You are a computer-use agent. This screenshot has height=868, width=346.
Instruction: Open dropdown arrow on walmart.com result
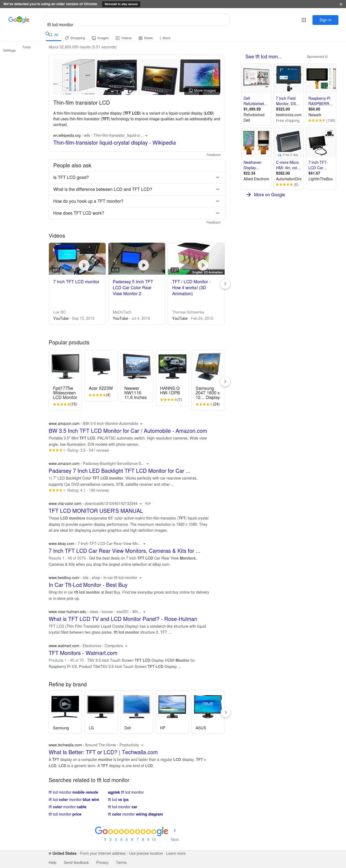126,646
